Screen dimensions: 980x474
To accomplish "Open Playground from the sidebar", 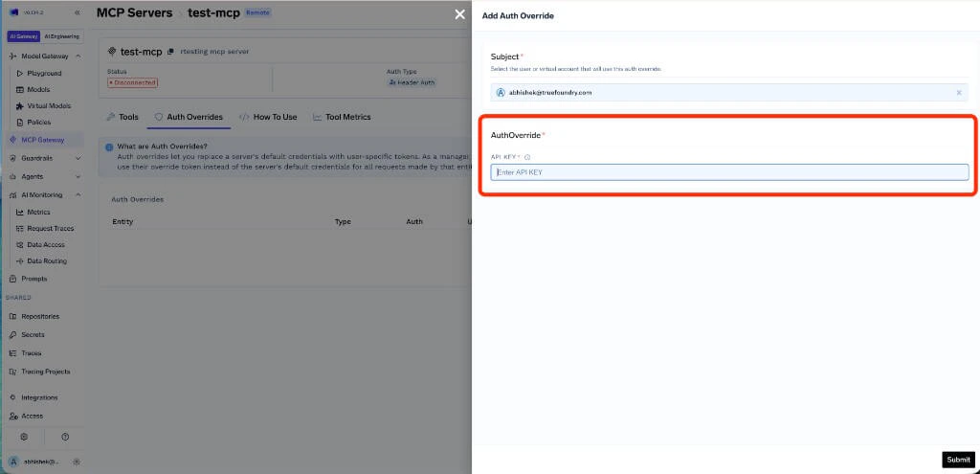I will point(44,73).
